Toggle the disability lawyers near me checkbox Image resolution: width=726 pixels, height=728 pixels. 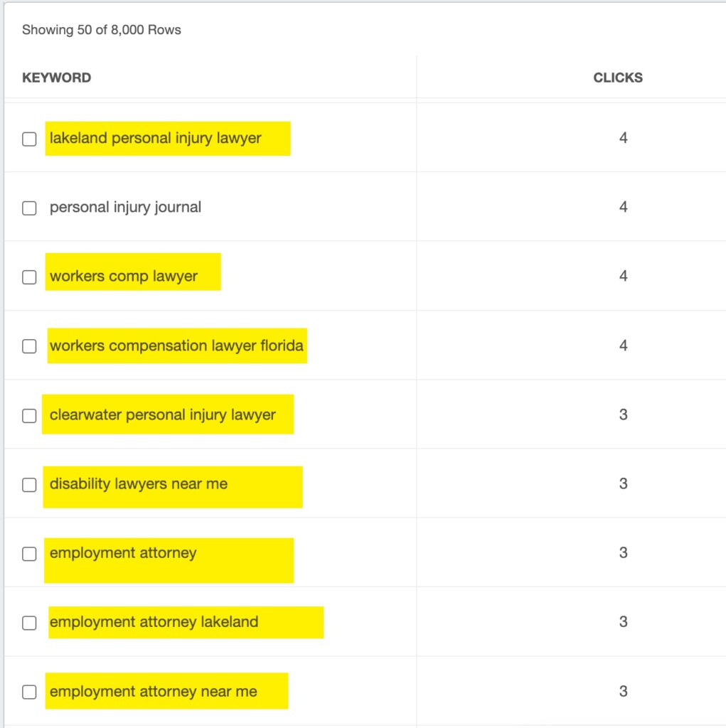(x=29, y=485)
